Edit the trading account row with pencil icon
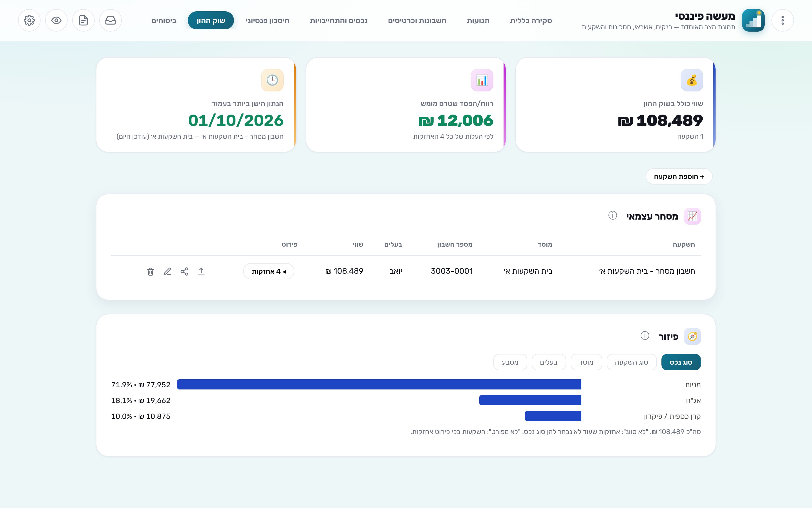This screenshot has height=508, width=812. [x=167, y=271]
